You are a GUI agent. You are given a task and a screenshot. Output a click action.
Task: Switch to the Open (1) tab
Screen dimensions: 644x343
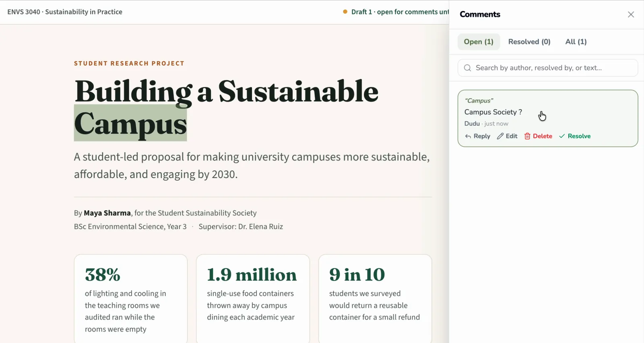[x=479, y=42]
